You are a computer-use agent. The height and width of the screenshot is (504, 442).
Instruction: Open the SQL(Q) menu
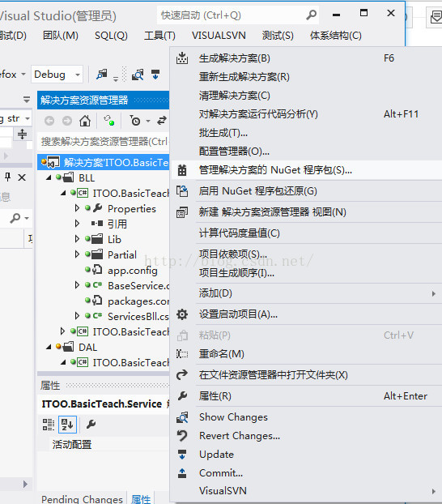(x=111, y=36)
